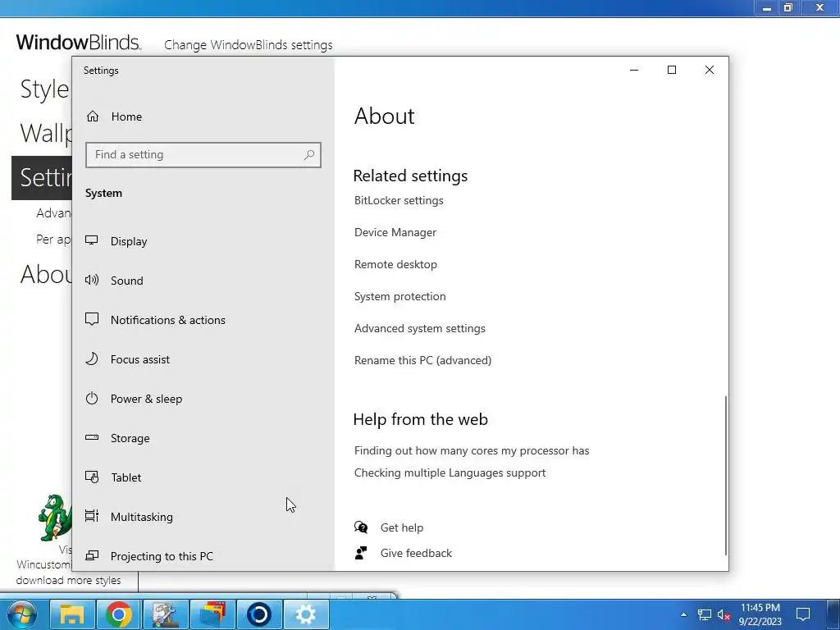Open File Explorer from the taskbar
Screen dimensions: 840x630
click(72, 614)
